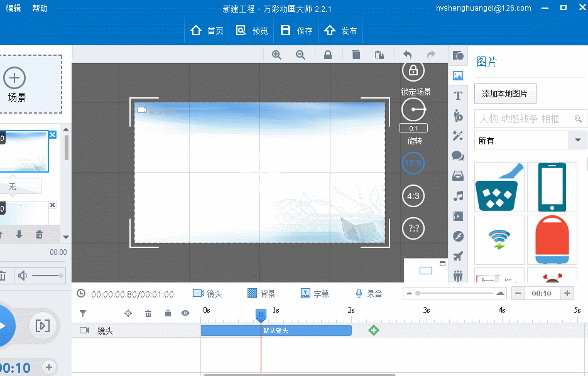The height and width of the screenshot is (376, 588).
Task: Focus the picture search field
Action: tap(525, 119)
